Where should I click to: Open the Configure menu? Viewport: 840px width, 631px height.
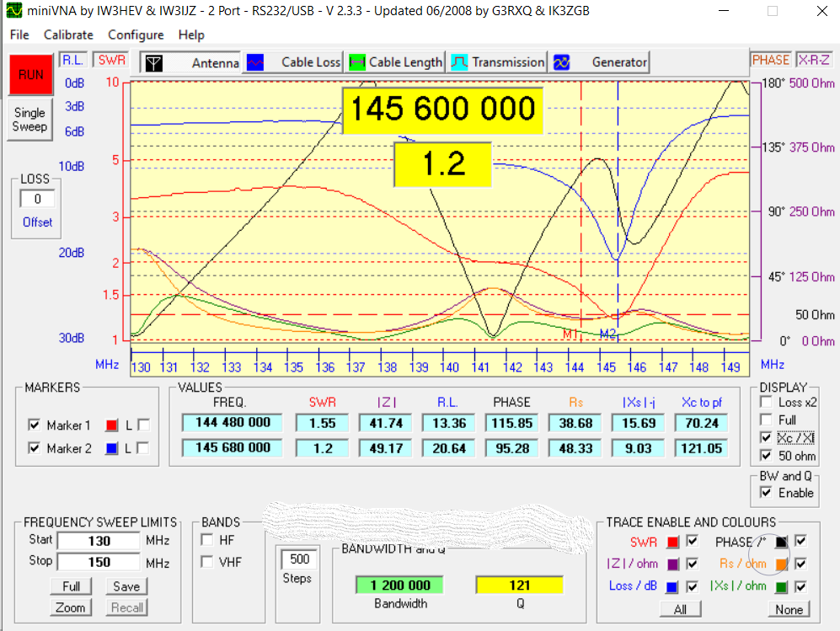(x=136, y=35)
